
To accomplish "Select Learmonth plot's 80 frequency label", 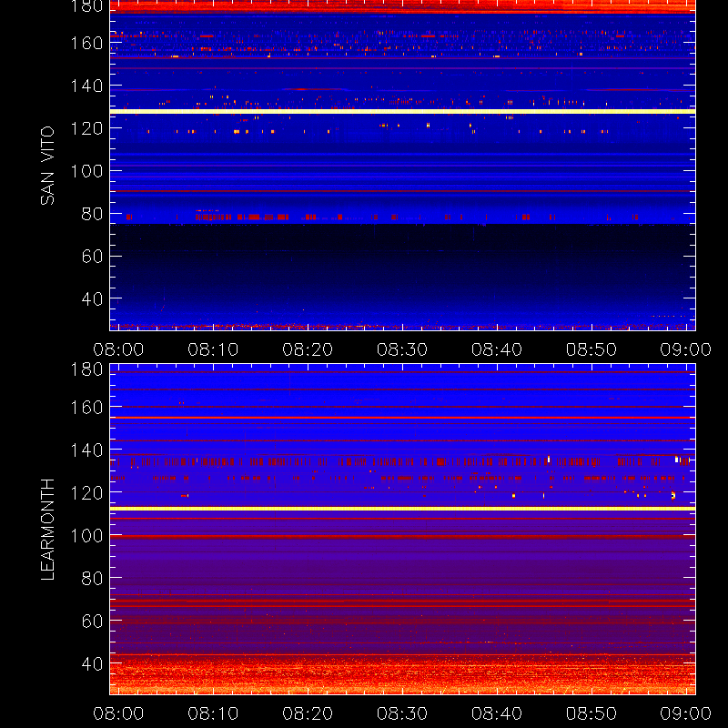I will (x=92, y=579).
